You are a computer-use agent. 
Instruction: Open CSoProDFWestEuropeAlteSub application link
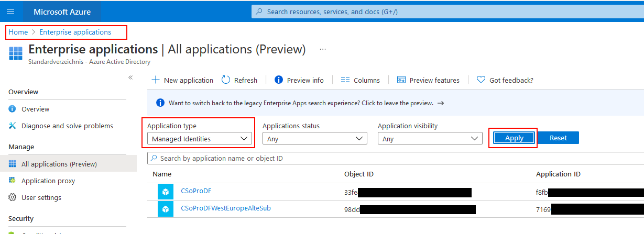coord(226,208)
